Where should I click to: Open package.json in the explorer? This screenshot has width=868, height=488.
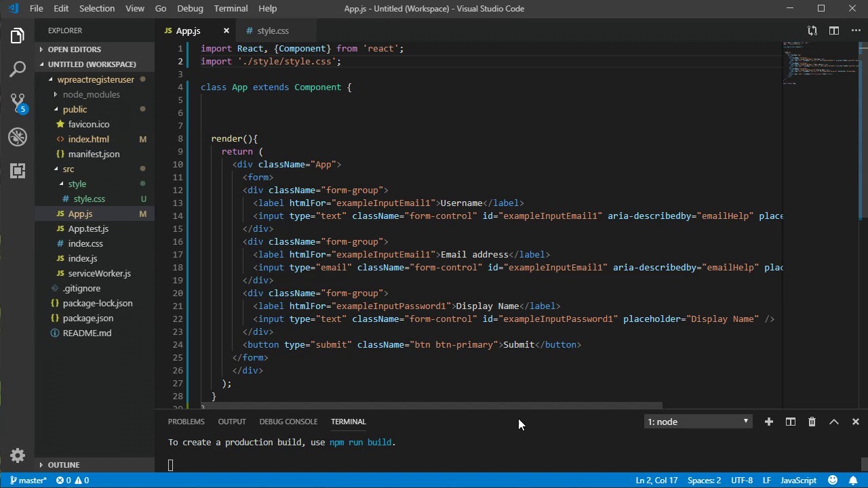[88, 318]
